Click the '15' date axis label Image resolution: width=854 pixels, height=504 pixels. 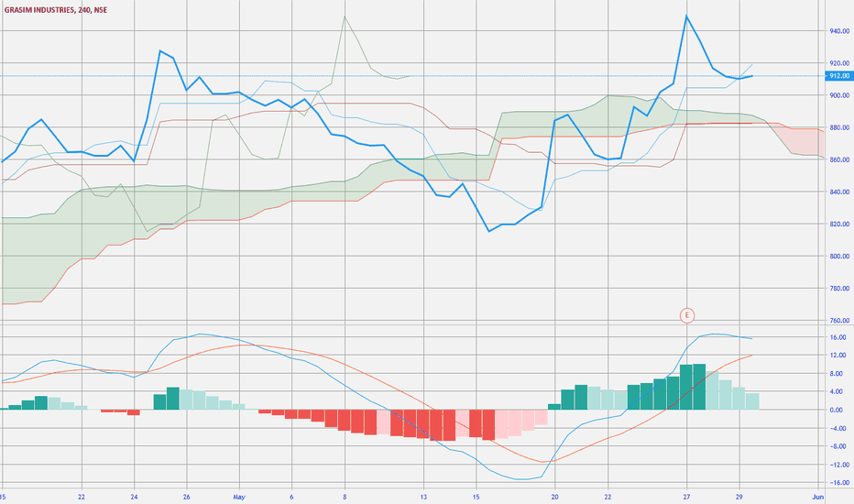[x=476, y=497]
